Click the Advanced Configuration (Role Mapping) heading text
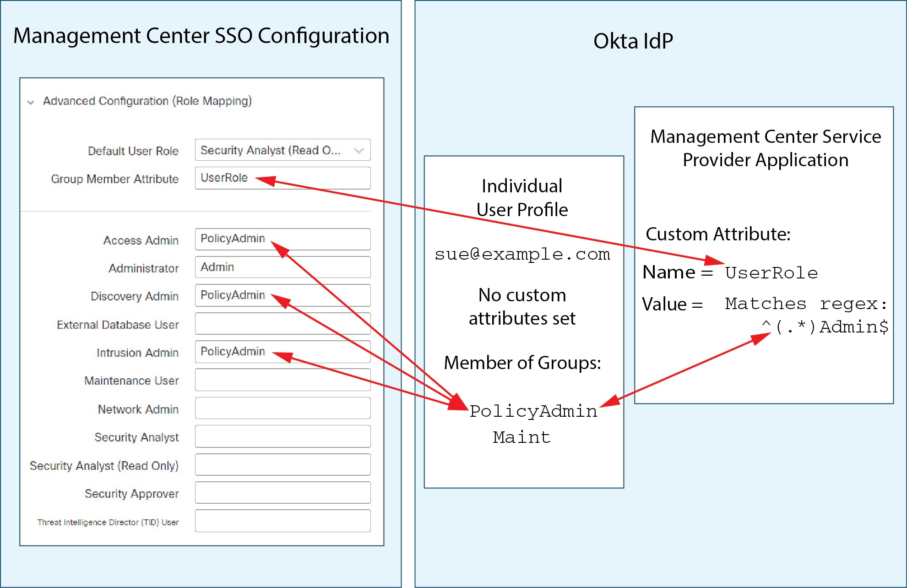 [147, 101]
